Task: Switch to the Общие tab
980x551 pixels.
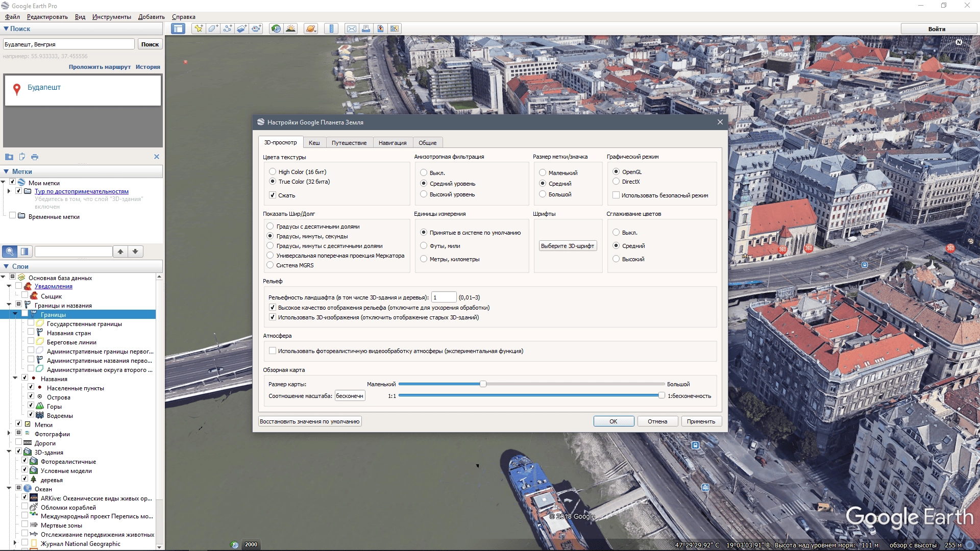Action: coord(428,143)
